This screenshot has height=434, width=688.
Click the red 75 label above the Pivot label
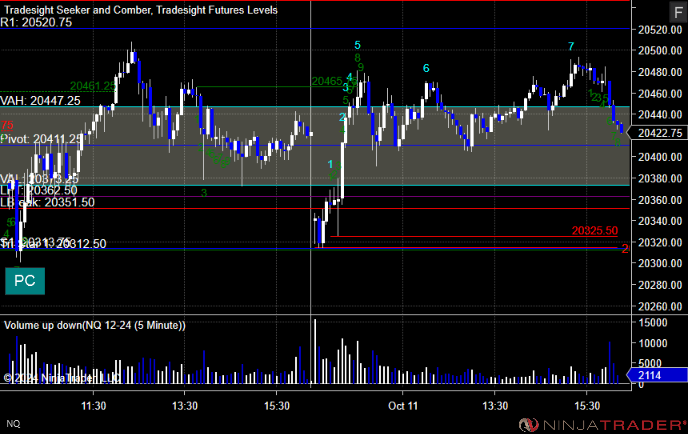click(x=7, y=126)
